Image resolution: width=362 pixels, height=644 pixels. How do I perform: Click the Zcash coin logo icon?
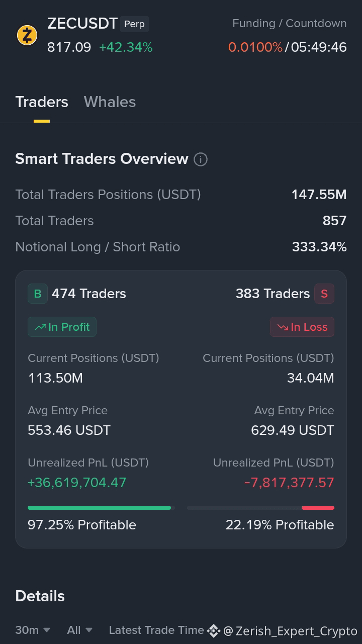click(x=27, y=35)
